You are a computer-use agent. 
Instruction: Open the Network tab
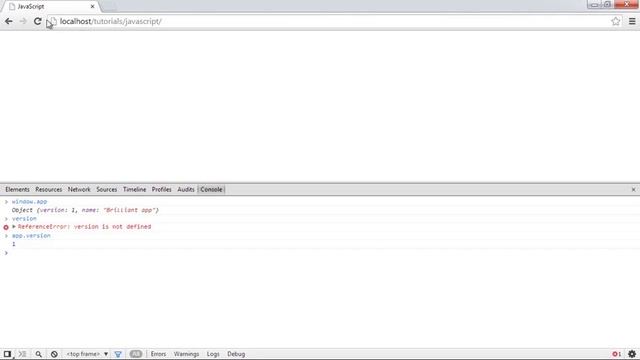79,189
